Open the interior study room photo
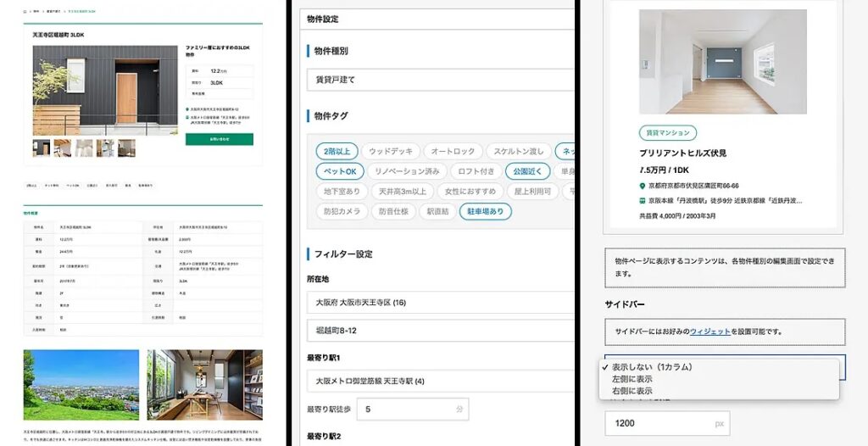This screenshot has height=446, width=868. pyautogui.click(x=205, y=384)
